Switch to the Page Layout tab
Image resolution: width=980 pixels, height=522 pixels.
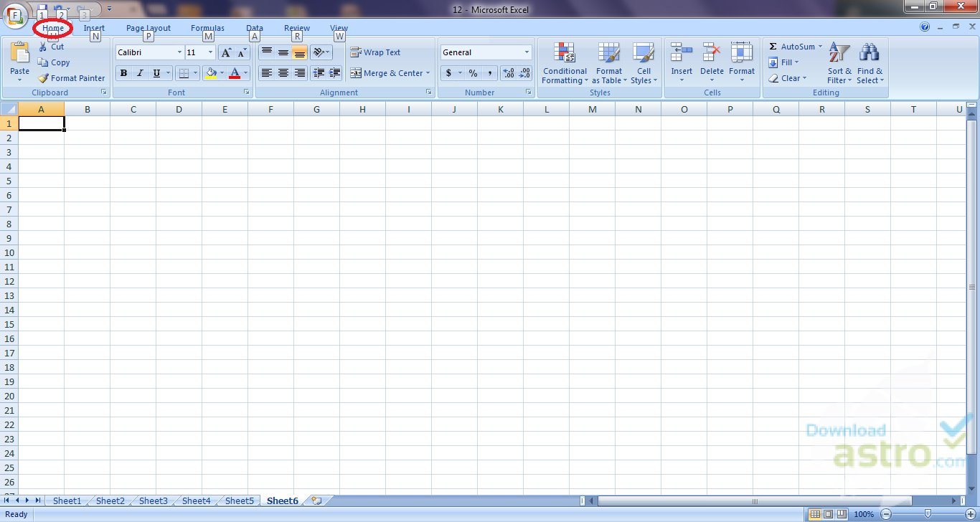click(149, 28)
